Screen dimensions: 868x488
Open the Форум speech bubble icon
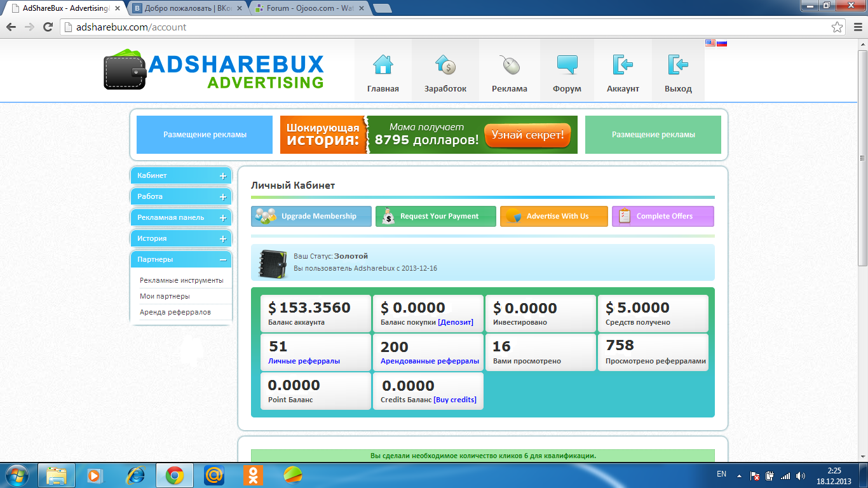[567, 65]
